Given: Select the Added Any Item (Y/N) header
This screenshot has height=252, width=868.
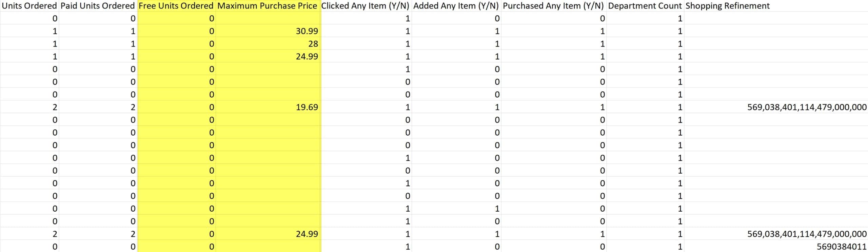Looking at the screenshot, I should click(x=456, y=6).
